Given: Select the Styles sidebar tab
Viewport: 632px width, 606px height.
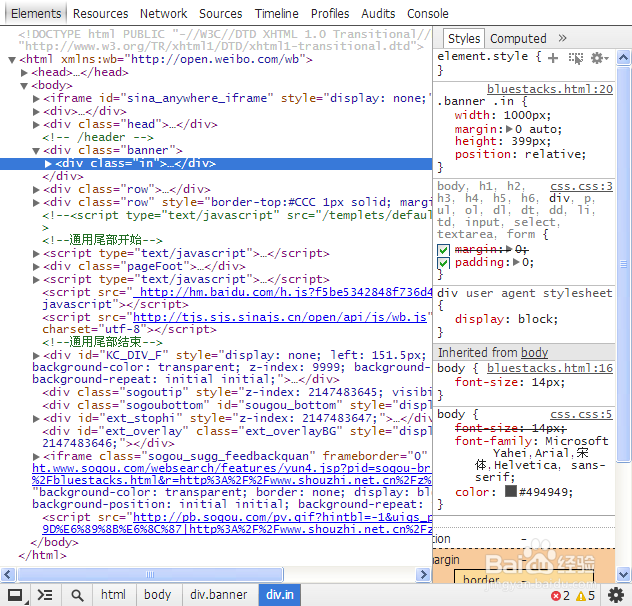Looking at the screenshot, I should (x=464, y=39).
